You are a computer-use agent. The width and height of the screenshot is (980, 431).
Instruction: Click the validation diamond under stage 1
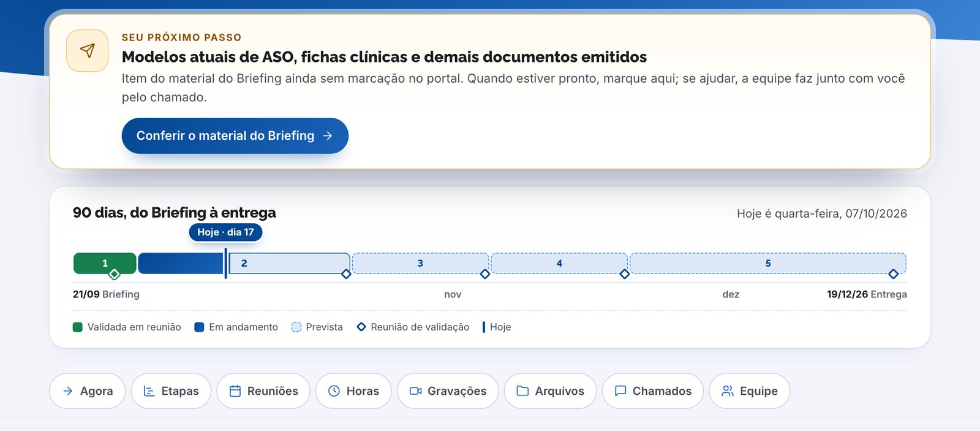pos(114,274)
